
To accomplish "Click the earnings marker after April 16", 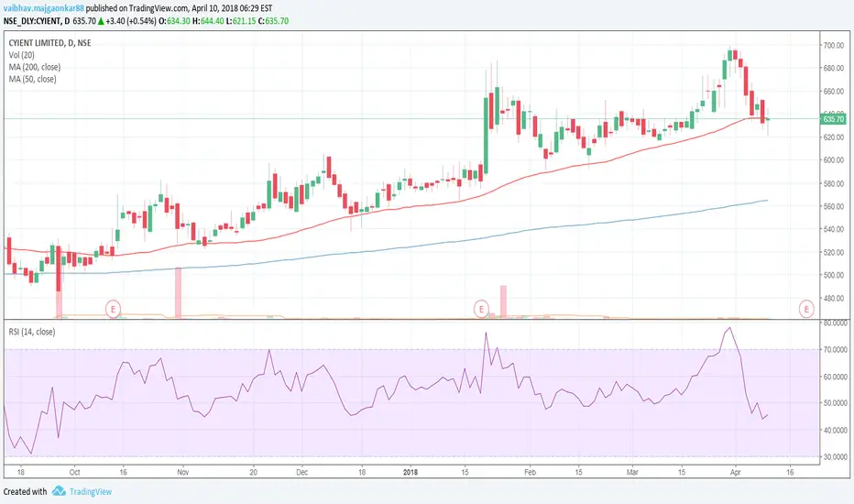I will [806, 310].
